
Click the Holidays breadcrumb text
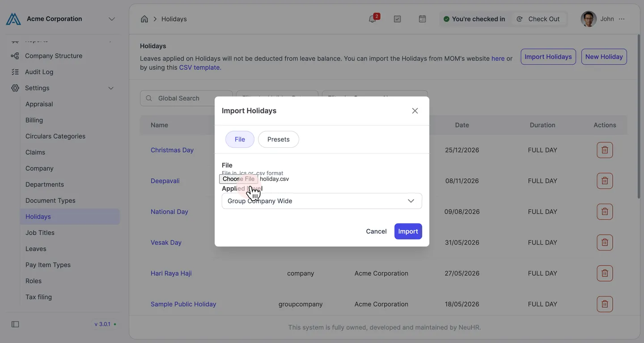click(x=174, y=19)
